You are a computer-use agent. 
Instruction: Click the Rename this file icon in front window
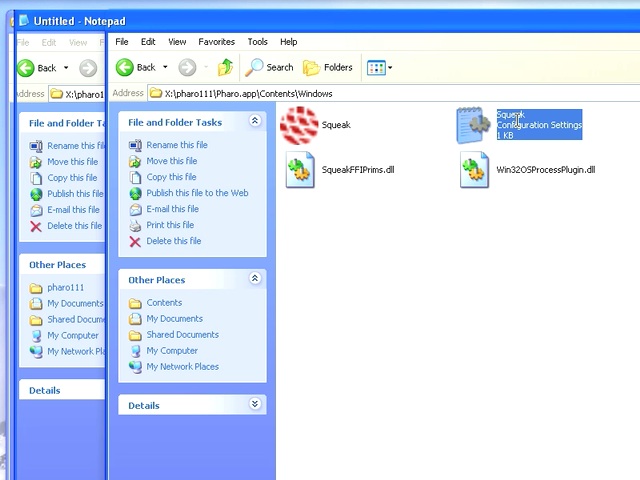135,145
